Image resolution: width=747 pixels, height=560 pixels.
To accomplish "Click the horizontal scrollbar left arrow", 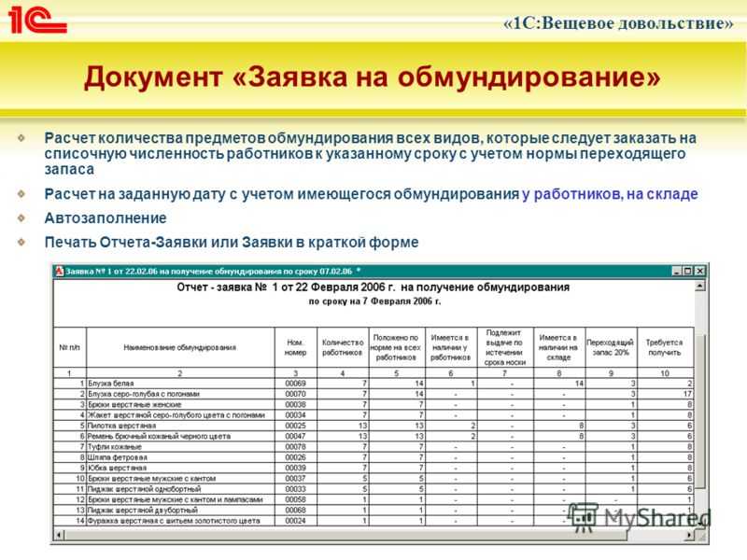I will (59, 535).
